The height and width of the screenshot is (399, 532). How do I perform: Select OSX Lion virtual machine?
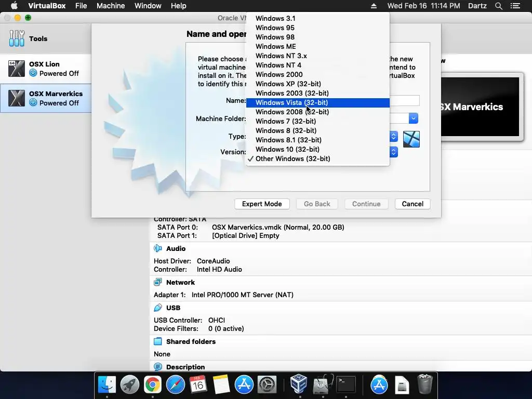46,69
